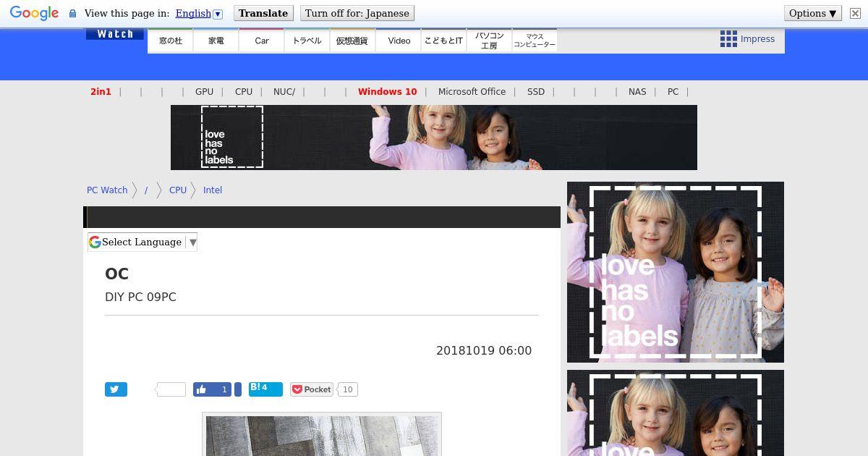Click the Intel breadcrumb link
The width and height of the screenshot is (868, 456).
click(213, 190)
